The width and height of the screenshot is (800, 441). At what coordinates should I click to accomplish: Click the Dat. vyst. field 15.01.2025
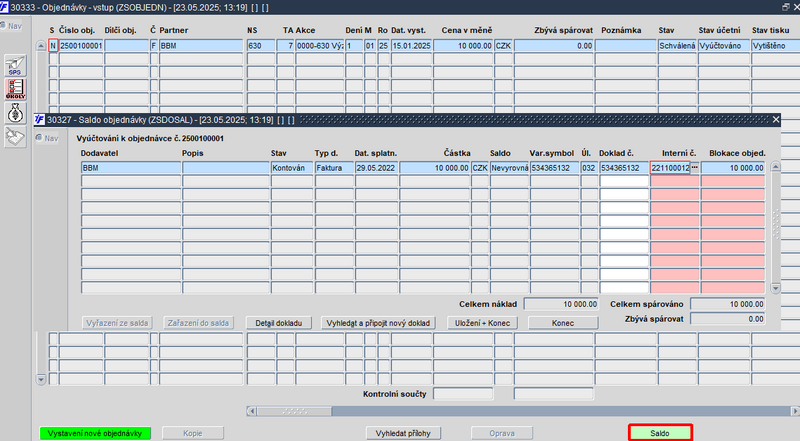(411, 45)
